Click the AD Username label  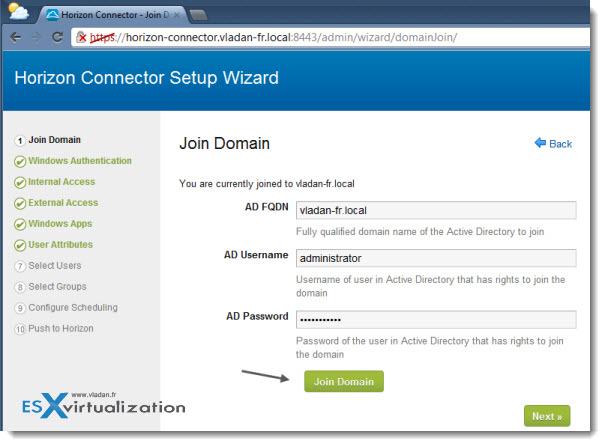click(256, 255)
